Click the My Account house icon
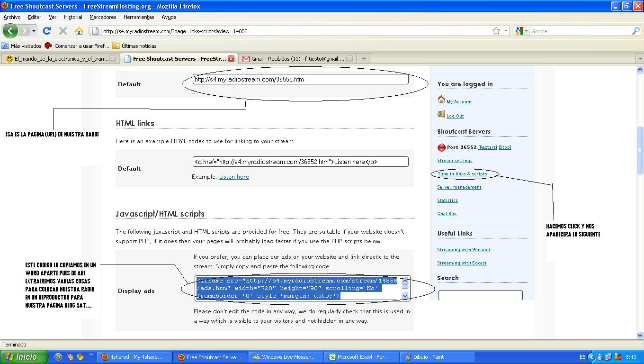Screen dimensions: 644x364 441,100
